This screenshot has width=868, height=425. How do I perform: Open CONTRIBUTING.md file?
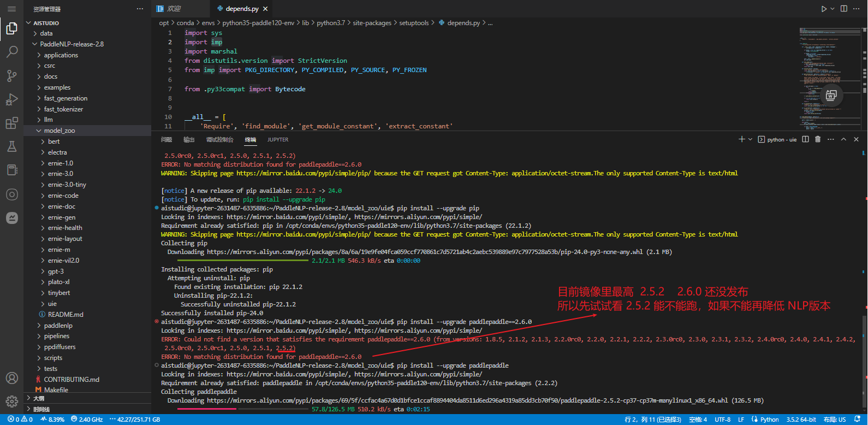point(87,380)
